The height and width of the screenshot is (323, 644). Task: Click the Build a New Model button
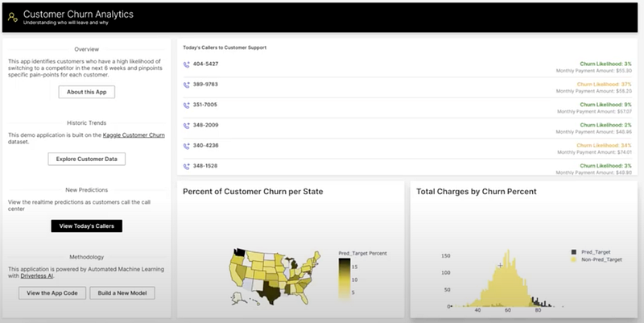122,293
